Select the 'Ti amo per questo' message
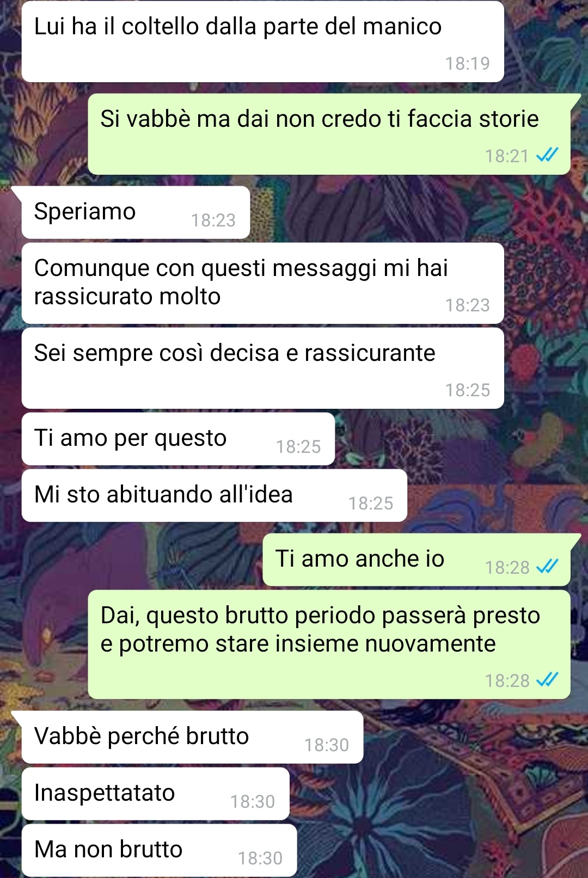 178,439
